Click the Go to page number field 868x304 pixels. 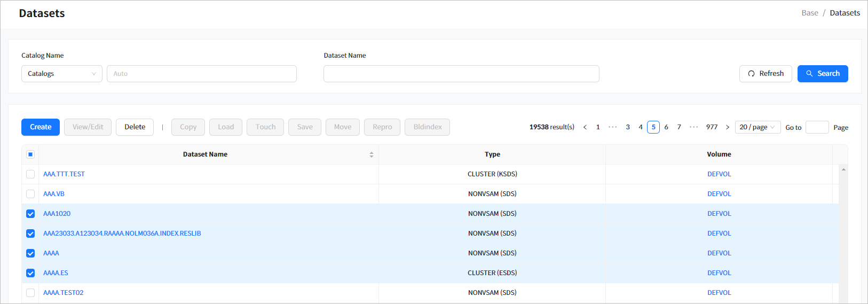pyautogui.click(x=816, y=127)
